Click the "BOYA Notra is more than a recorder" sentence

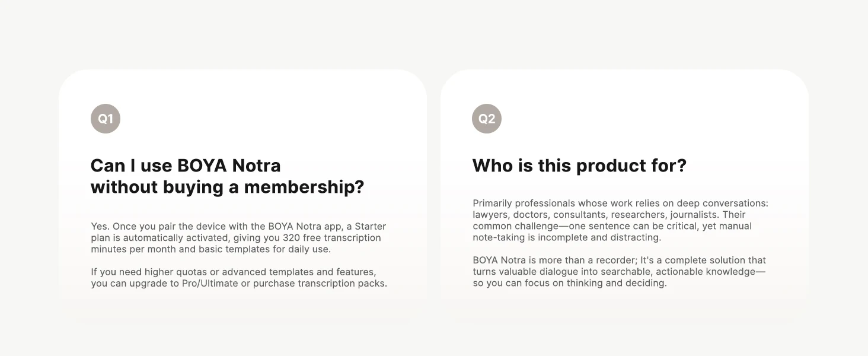pos(550,260)
